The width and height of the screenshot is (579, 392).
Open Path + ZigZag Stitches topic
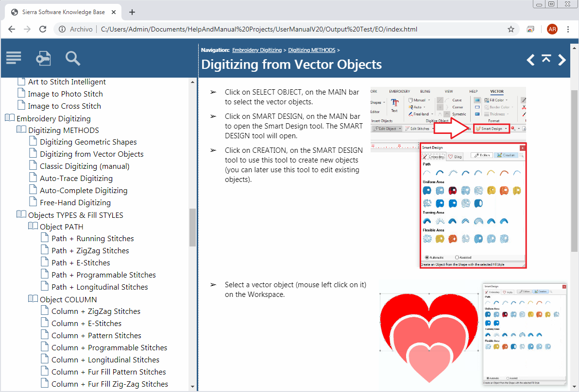click(90, 250)
